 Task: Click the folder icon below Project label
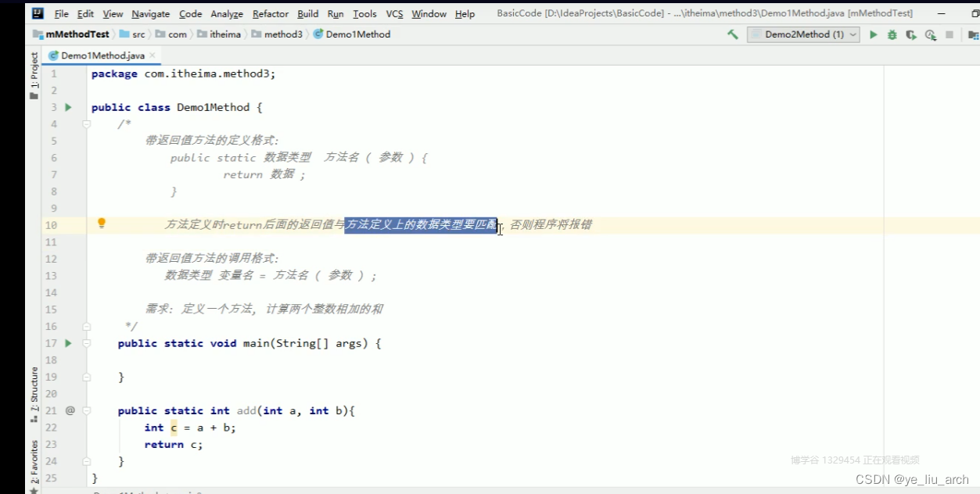[34, 95]
